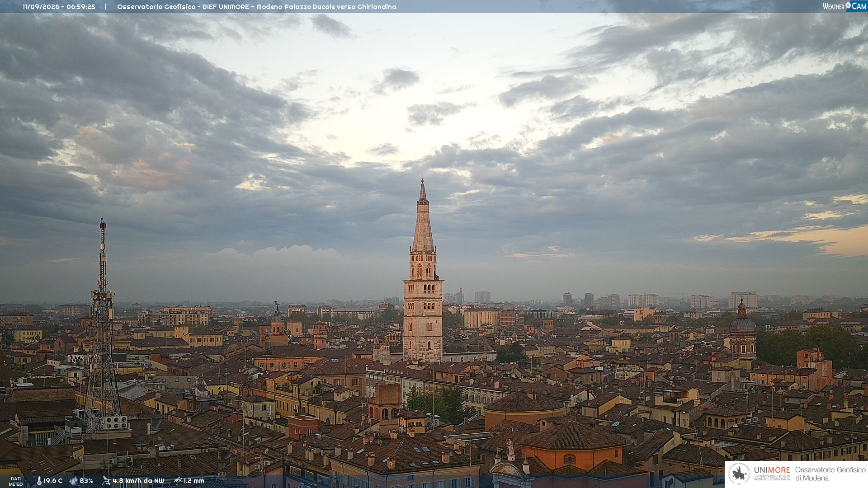Click the 19.6 C temperature reading

pos(53,481)
